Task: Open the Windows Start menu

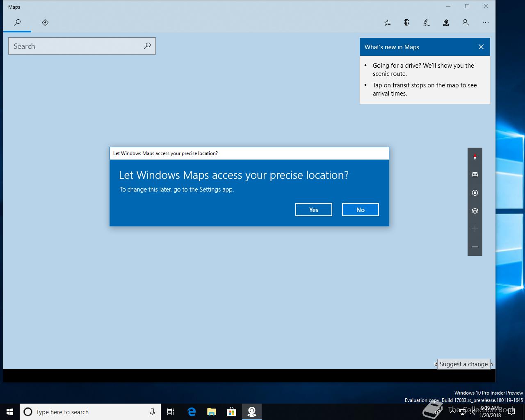Action: pyautogui.click(x=10, y=412)
